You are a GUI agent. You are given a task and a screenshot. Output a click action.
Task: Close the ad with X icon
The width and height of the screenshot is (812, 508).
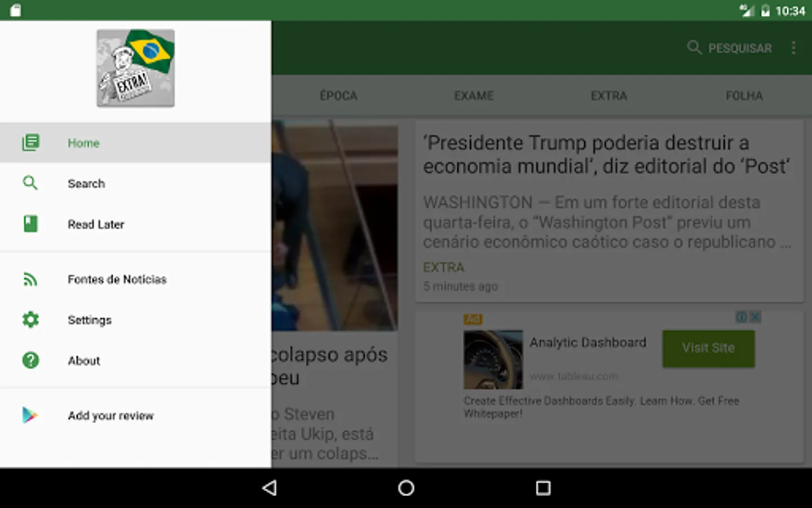(755, 317)
